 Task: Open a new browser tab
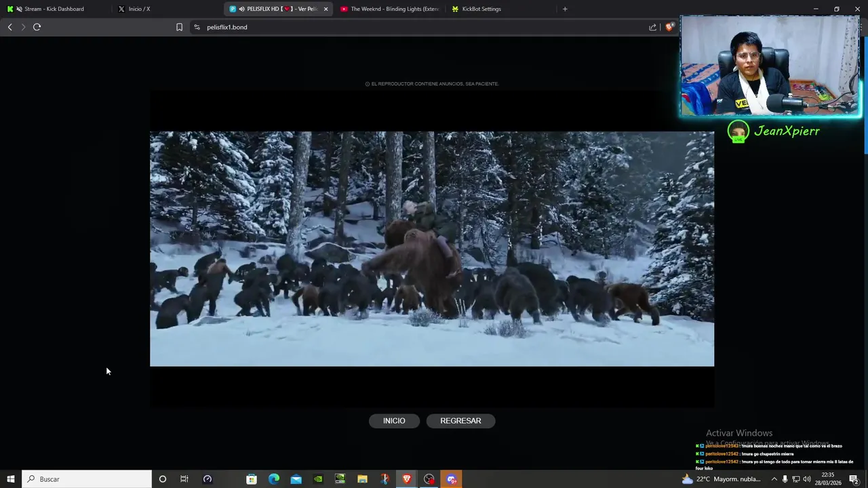click(565, 9)
